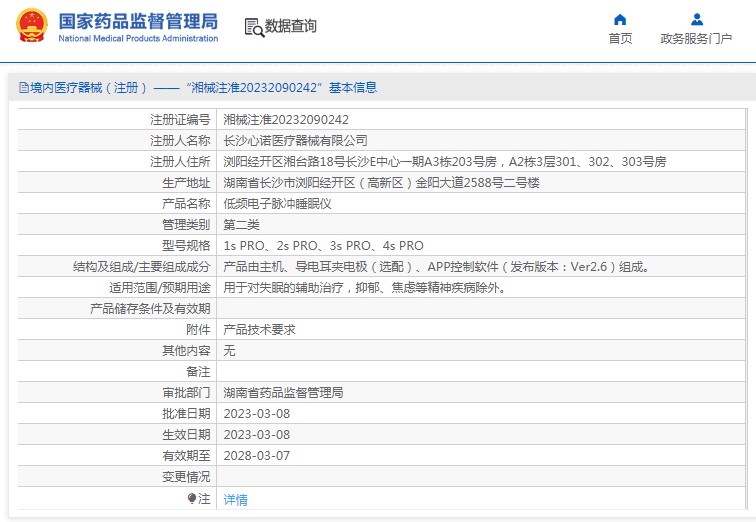The height and width of the screenshot is (522, 756).
Task: Click the 变更情况 label
Action: coord(186,477)
